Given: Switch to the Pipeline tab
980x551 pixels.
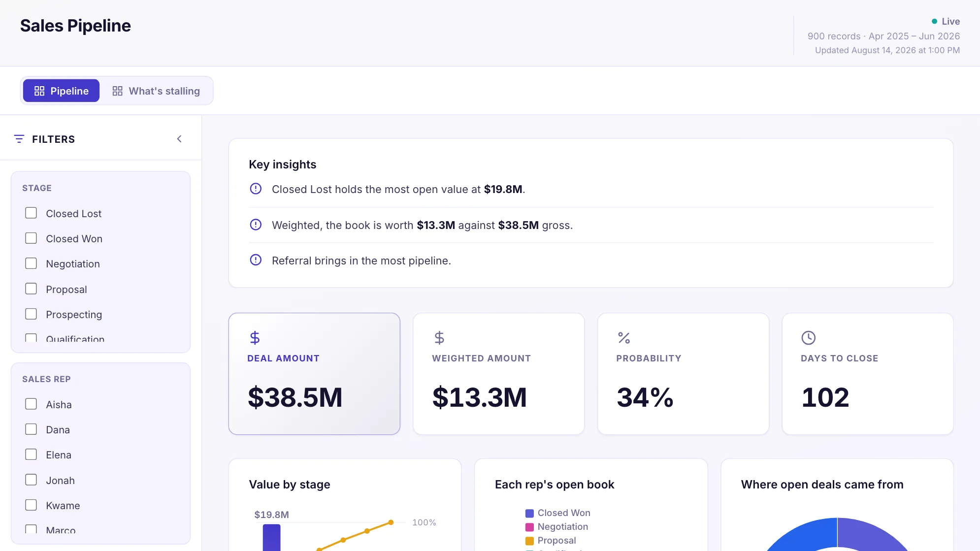Looking at the screenshot, I should coord(61,91).
